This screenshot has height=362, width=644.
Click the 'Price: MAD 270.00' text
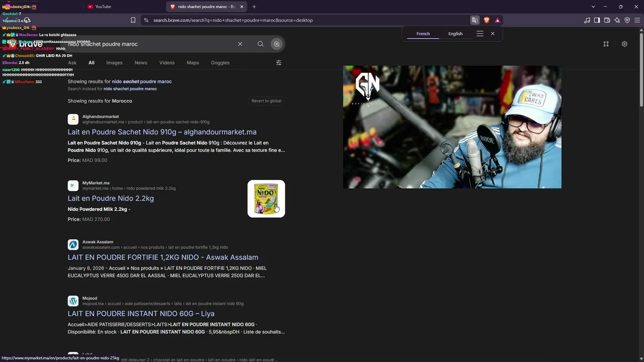pyautogui.click(x=89, y=219)
